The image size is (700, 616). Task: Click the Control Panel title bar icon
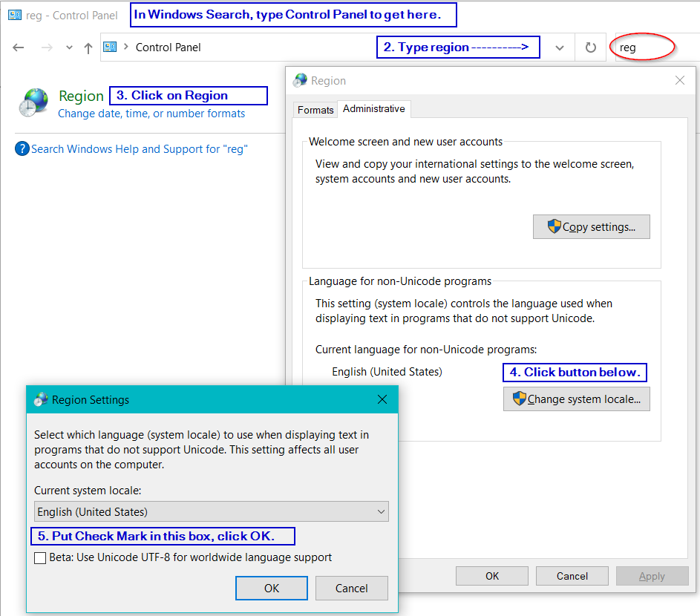coord(15,15)
